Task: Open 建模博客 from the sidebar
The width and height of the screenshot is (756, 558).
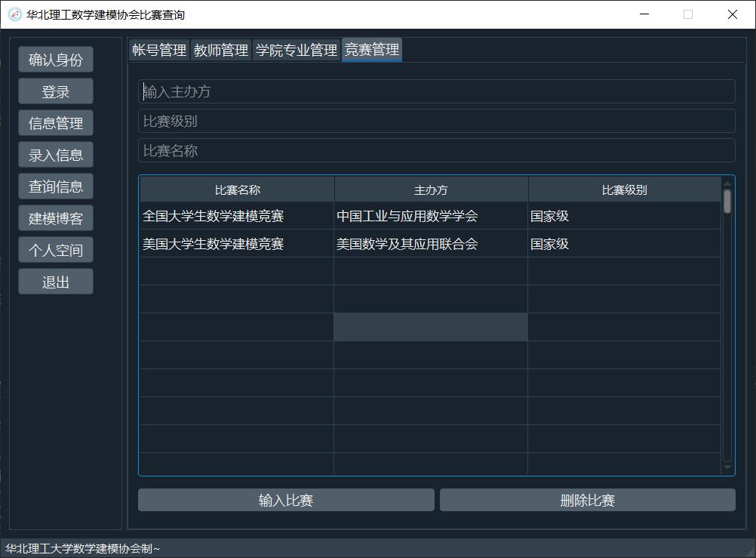Action: pyautogui.click(x=56, y=218)
